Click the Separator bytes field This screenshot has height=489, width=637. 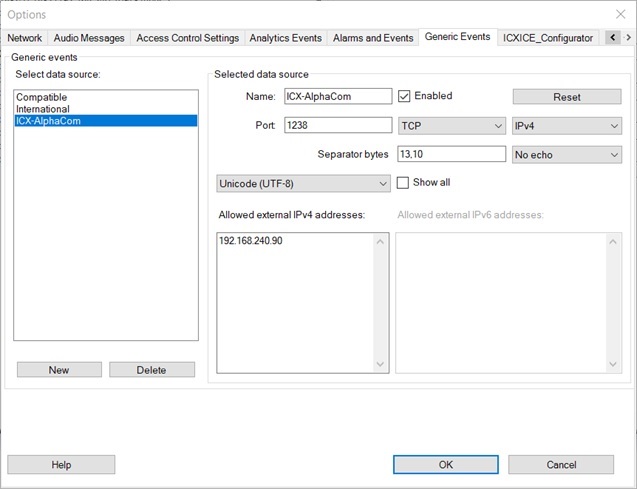pos(450,155)
